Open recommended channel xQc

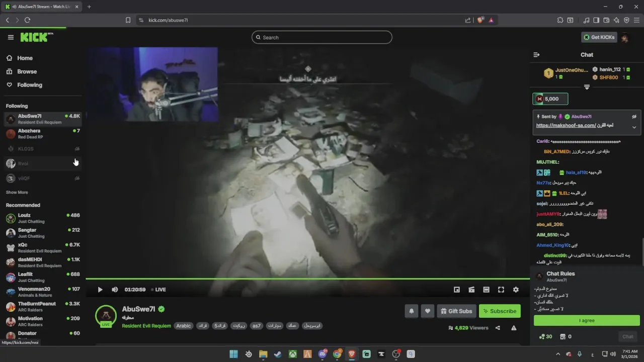tap(43, 247)
